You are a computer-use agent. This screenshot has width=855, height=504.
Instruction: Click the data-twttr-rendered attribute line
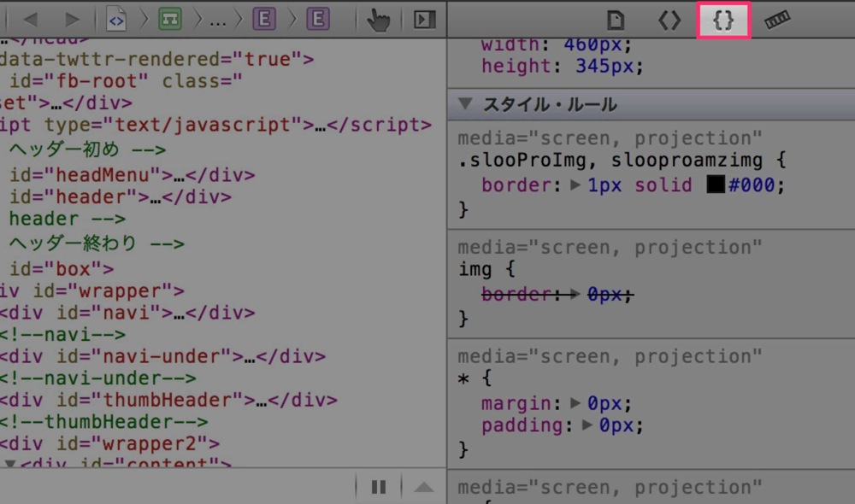point(157,59)
